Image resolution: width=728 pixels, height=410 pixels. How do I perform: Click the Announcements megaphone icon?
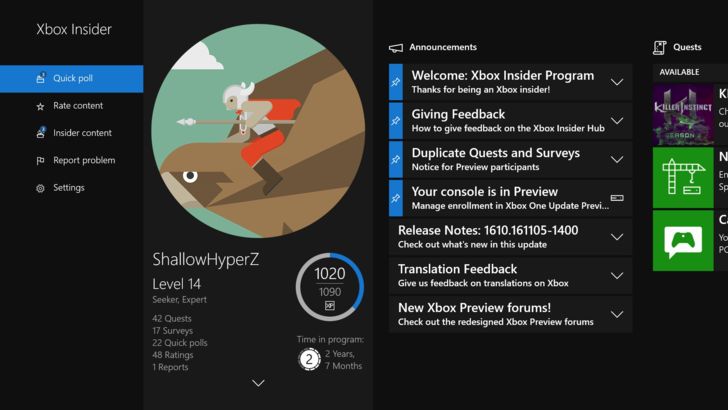click(396, 47)
